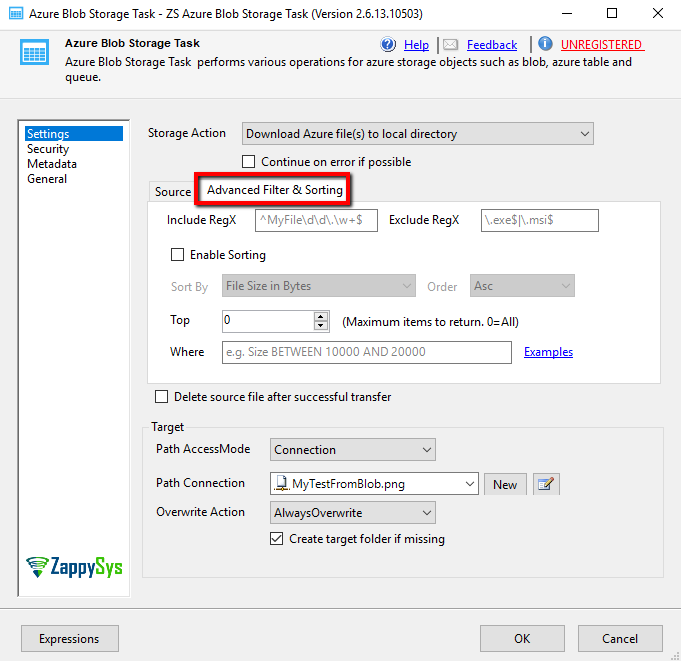The width and height of the screenshot is (681, 661).
Task: Click the Cancel button
Action: [620, 638]
